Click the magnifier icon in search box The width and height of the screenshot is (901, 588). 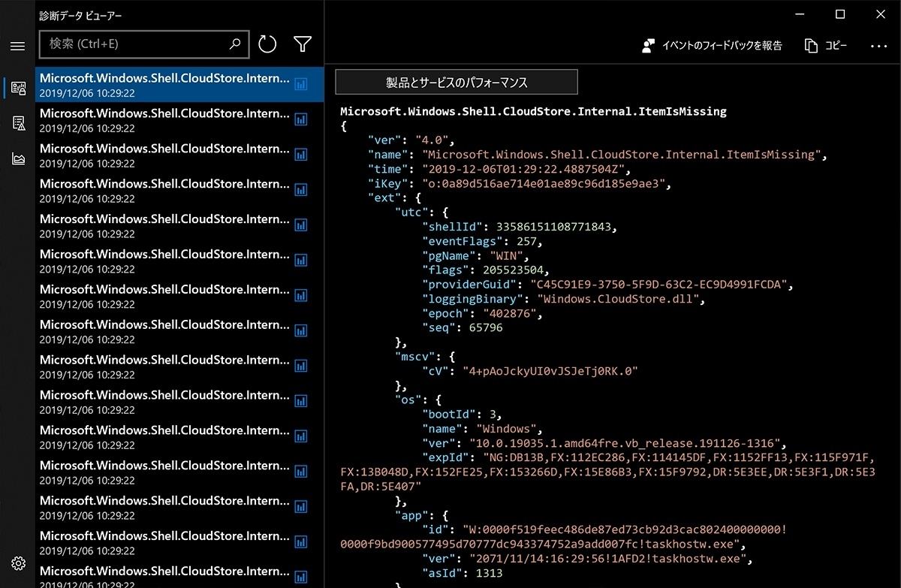pyautogui.click(x=235, y=44)
